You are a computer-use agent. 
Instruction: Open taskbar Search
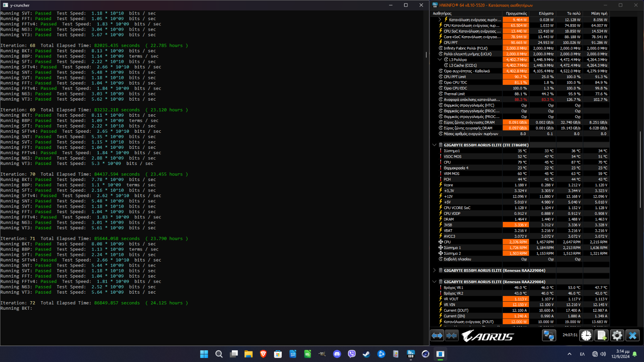[x=219, y=354]
